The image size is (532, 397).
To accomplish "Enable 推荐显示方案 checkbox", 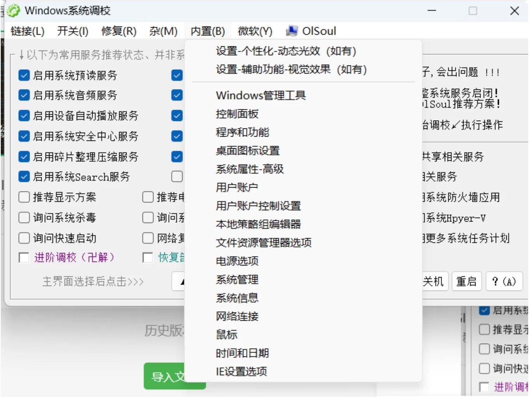I will click(x=24, y=197).
